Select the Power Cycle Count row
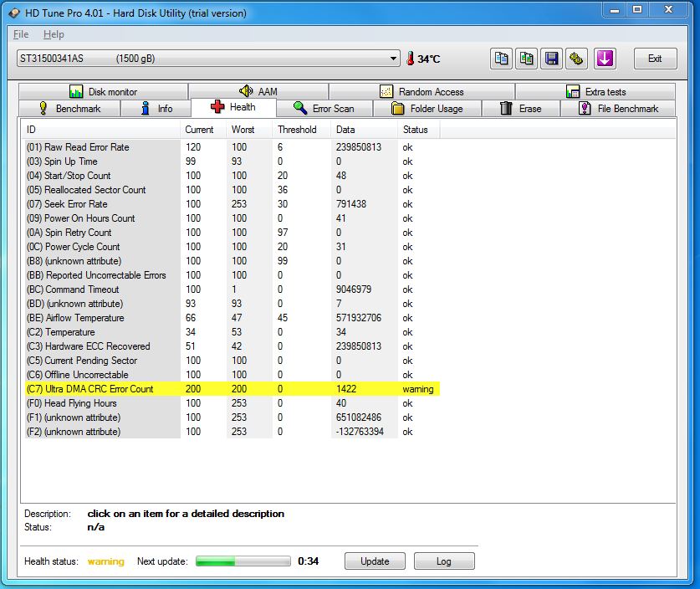 pyautogui.click(x=232, y=247)
